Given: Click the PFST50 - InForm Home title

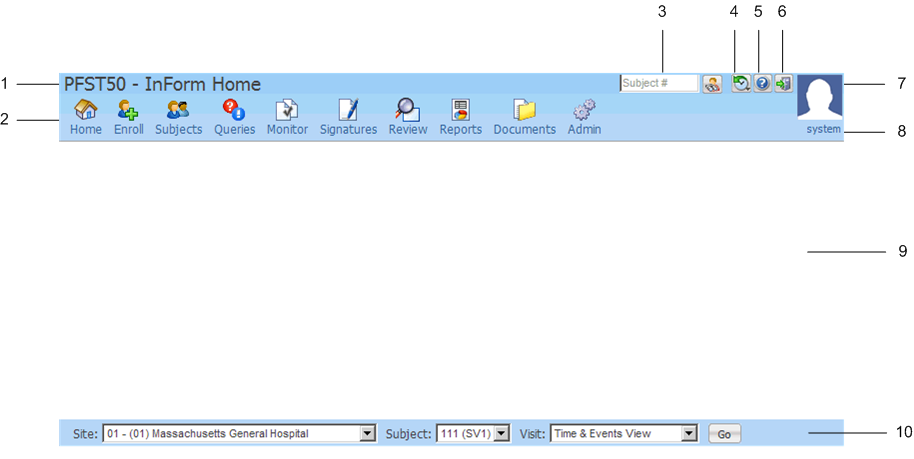Looking at the screenshot, I should click(162, 85).
